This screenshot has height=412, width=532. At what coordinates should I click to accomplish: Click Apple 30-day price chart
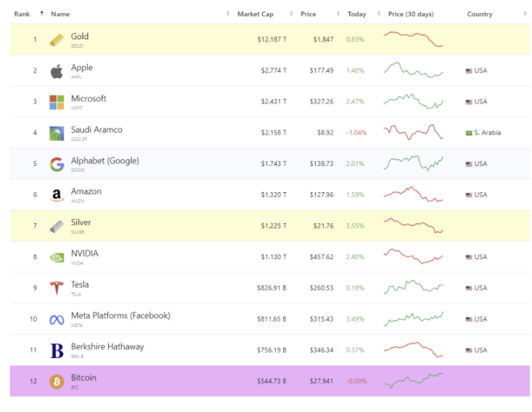(413, 70)
